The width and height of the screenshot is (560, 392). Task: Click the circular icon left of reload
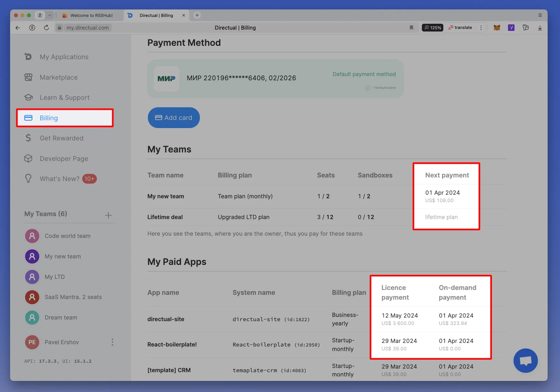click(32, 28)
